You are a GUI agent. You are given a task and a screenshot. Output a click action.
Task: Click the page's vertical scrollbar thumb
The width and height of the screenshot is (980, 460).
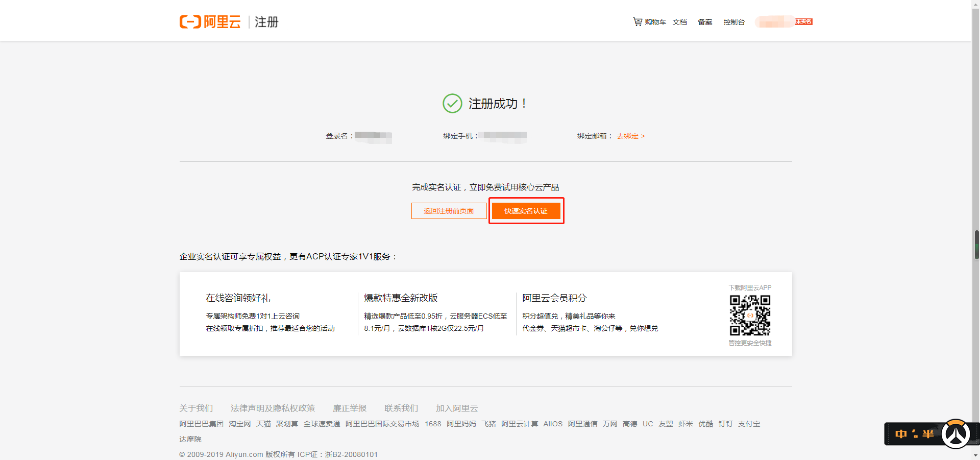click(976, 245)
